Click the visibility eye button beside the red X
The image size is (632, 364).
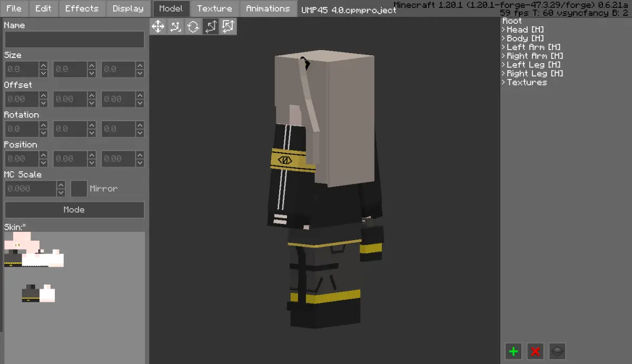click(558, 351)
